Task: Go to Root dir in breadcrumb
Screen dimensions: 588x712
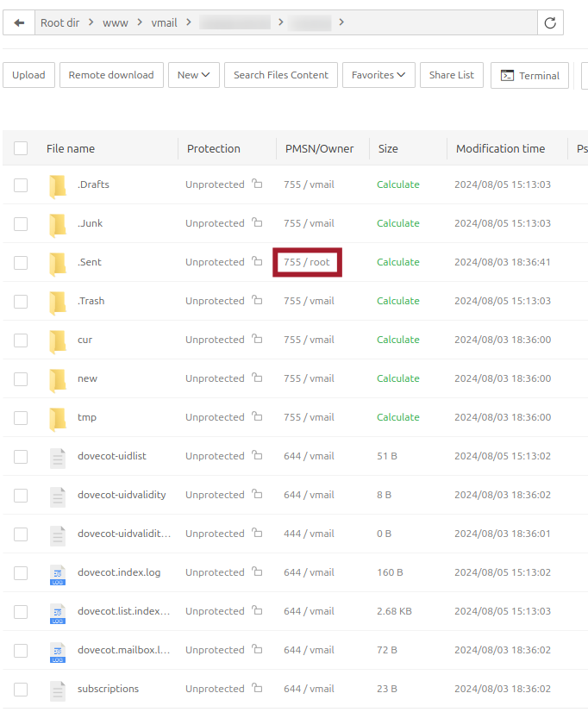Action: tap(59, 23)
